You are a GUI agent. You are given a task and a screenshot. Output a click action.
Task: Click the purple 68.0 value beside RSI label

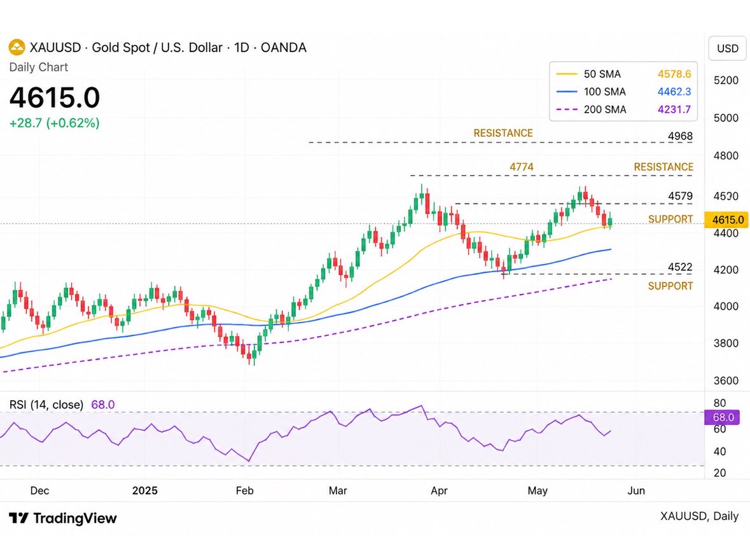click(x=103, y=405)
